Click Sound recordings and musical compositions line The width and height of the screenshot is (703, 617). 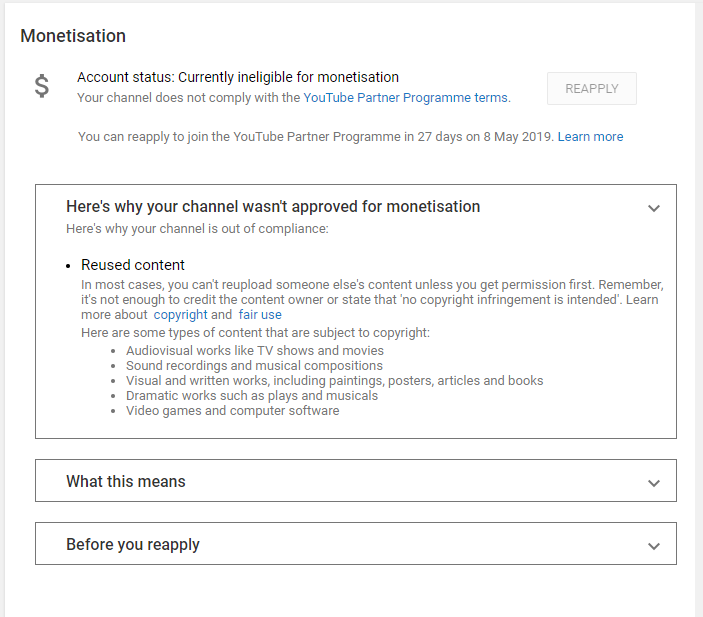point(254,366)
